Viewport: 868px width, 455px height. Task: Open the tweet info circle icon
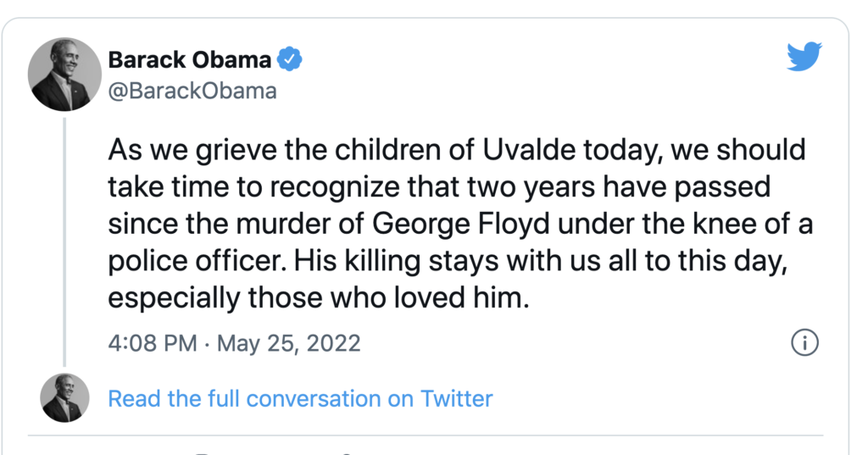click(804, 343)
